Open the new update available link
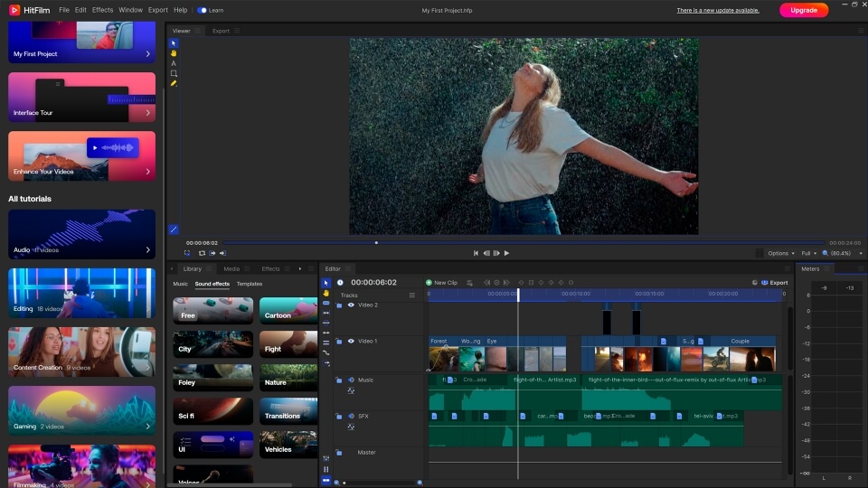Screen dimensions: 868x488 (x=717, y=10)
